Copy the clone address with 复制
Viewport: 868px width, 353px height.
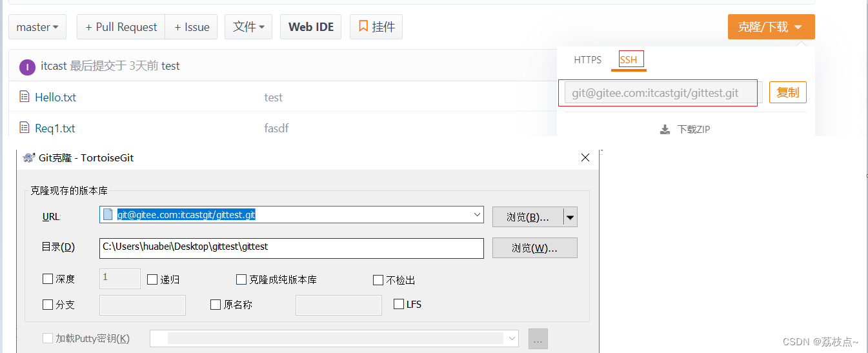[x=788, y=92]
